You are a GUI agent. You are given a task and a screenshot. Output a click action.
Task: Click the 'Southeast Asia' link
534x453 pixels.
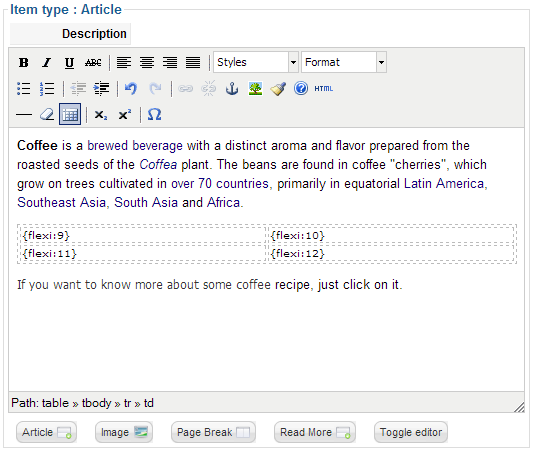pos(62,203)
